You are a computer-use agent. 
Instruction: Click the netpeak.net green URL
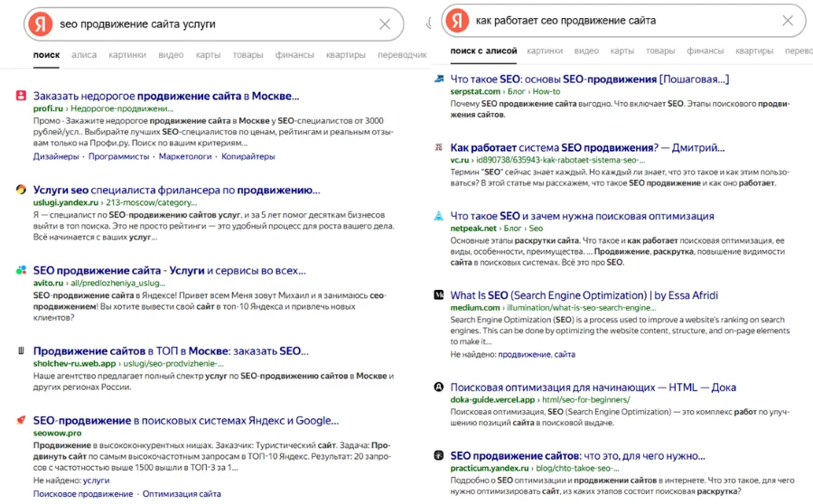click(473, 229)
